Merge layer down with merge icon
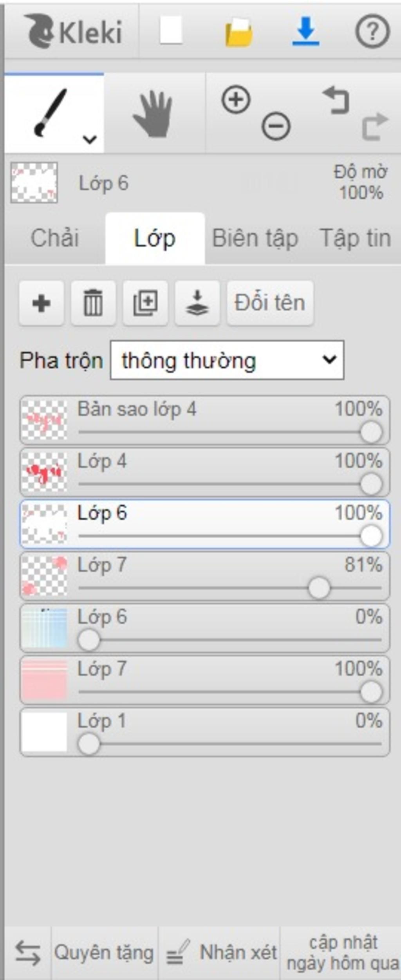This screenshot has width=401, height=980. (197, 303)
